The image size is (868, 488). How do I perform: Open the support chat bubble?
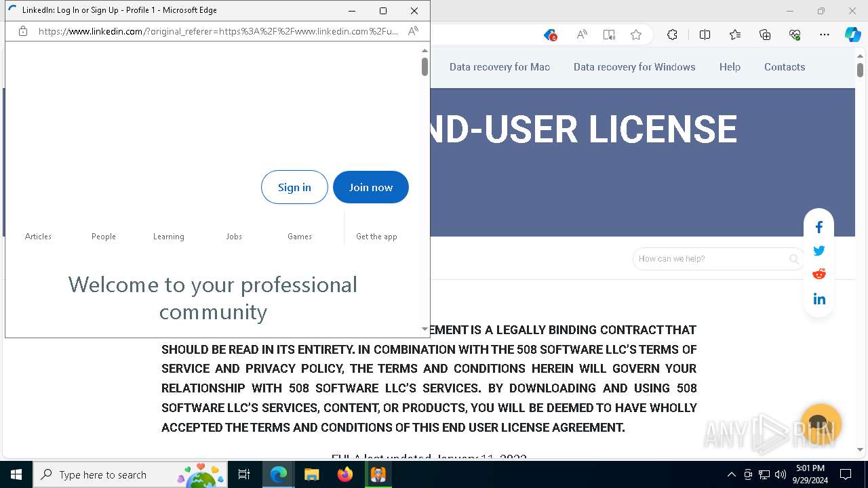coord(821,424)
